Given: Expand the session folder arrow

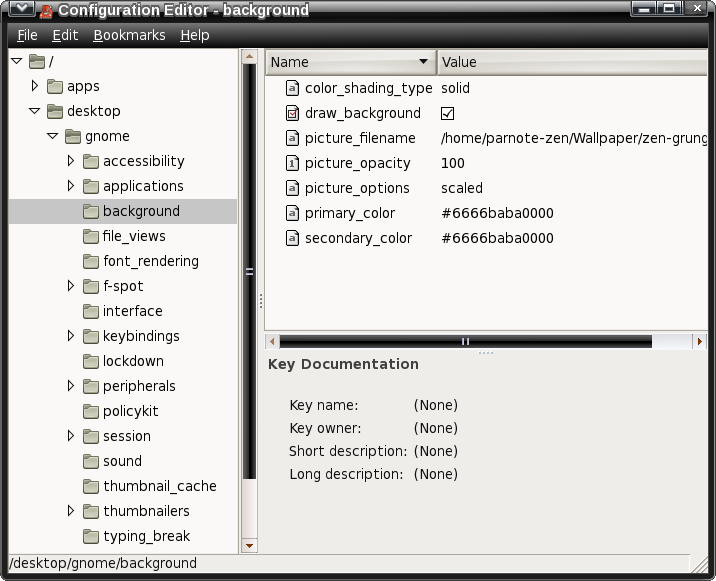Looking at the screenshot, I should coord(71,436).
